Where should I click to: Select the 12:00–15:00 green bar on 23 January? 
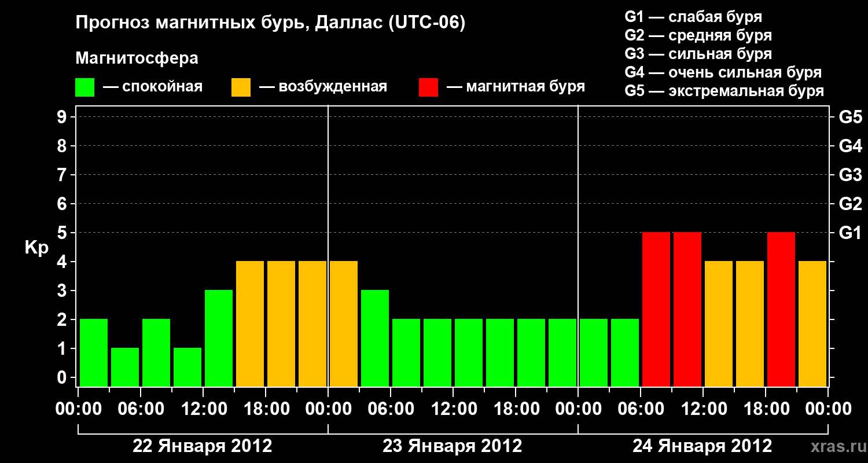(469, 352)
